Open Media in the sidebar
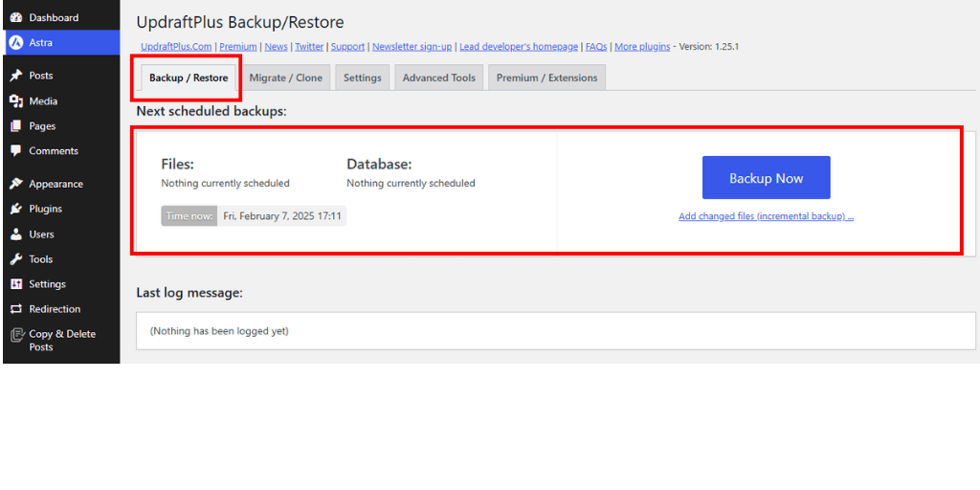Image resolution: width=980 pixels, height=490 pixels. point(61,101)
